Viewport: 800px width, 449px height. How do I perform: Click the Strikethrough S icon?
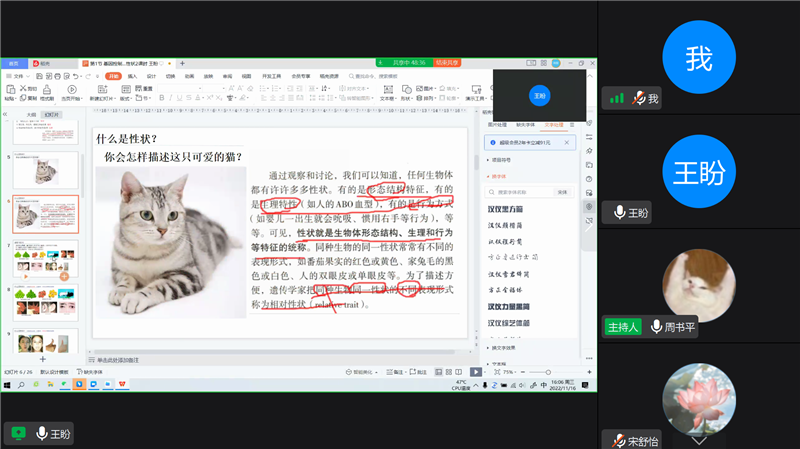coord(188,97)
